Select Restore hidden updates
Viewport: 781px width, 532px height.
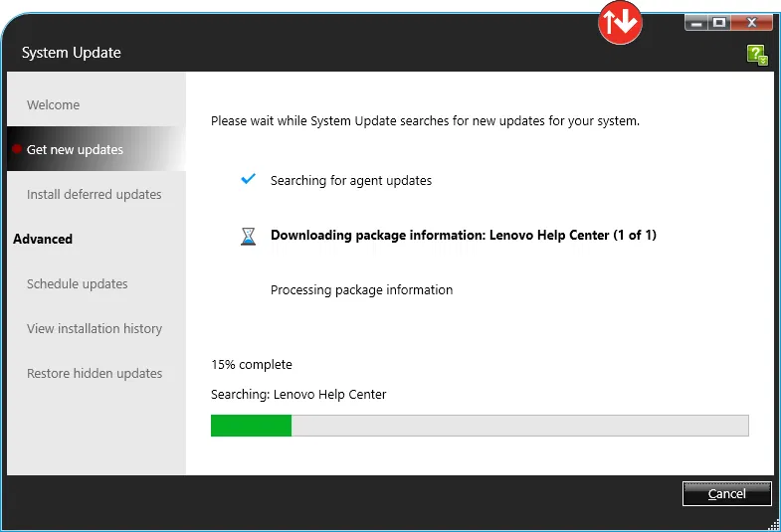[95, 373]
